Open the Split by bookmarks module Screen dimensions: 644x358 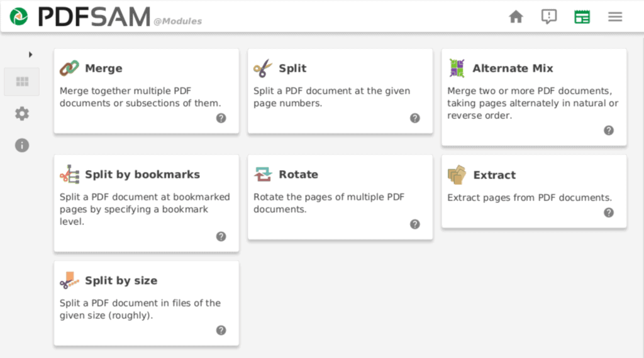147,203
